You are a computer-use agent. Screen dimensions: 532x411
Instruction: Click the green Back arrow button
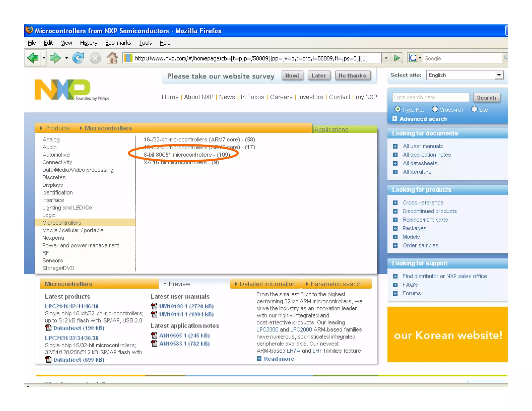pyautogui.click(x=33, y=58)
